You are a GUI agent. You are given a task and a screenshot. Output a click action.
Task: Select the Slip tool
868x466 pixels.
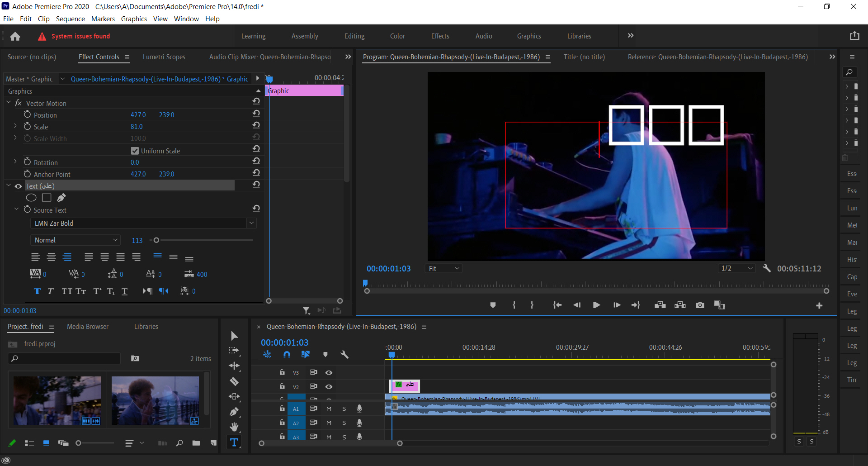click(x=234, y=396)
